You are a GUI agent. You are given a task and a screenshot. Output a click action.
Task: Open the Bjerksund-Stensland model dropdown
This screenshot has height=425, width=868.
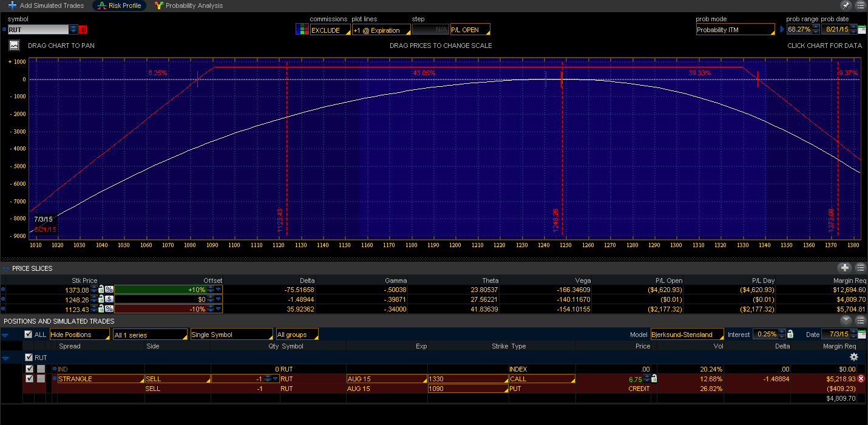(x=687, y=334)
